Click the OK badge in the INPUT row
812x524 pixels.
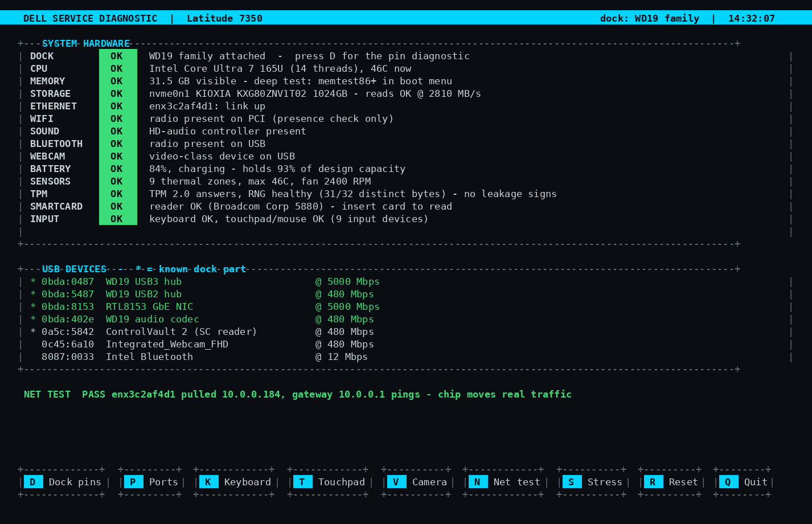(x=118, y=219)
